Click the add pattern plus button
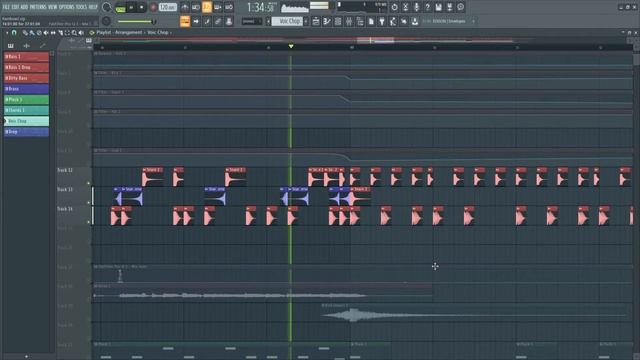 point(306,21)
